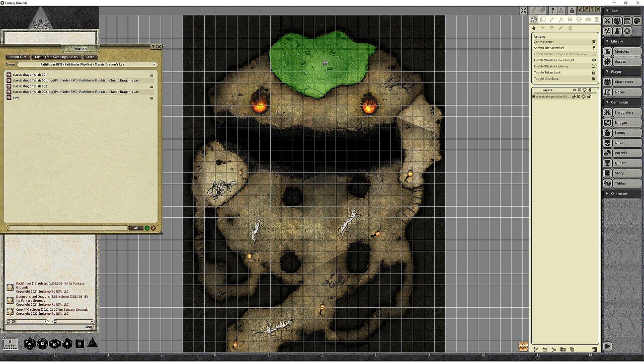Open the Combat Tracker tool icon
Screen dimensions: 644x362
click(x=608, y=21)
